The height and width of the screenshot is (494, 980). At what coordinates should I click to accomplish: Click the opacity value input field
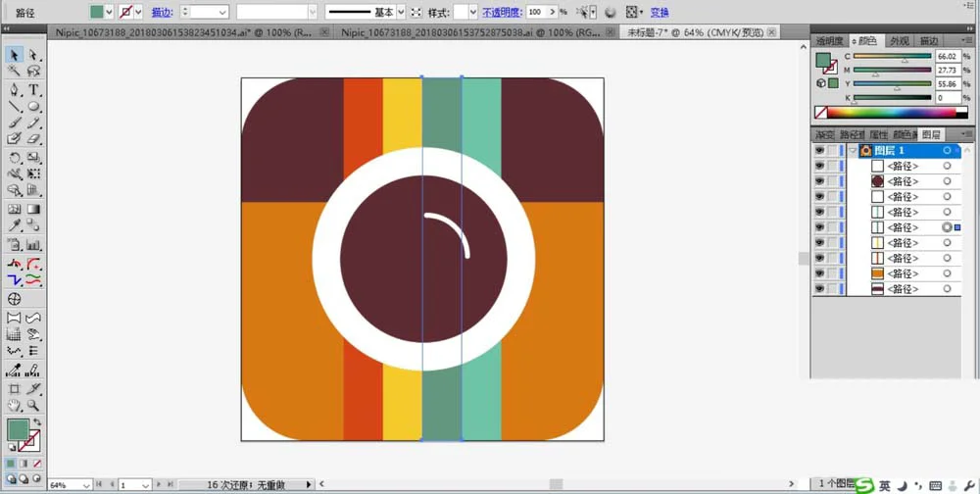coord(536,12)
